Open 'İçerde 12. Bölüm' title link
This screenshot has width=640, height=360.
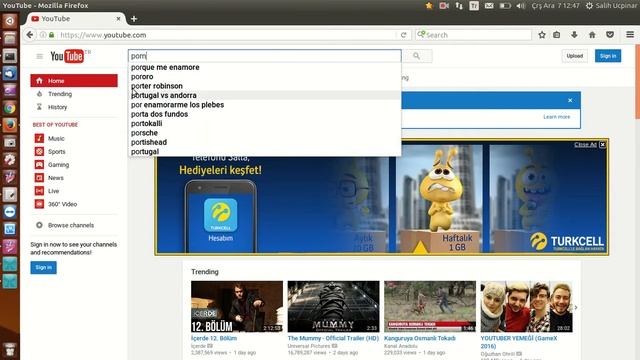click(x=214, y=338)
